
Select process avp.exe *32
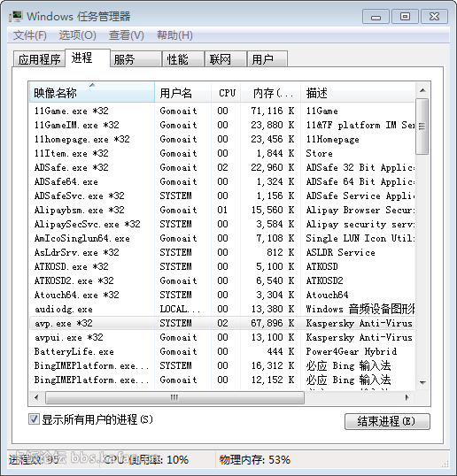[x=221, y=323]
